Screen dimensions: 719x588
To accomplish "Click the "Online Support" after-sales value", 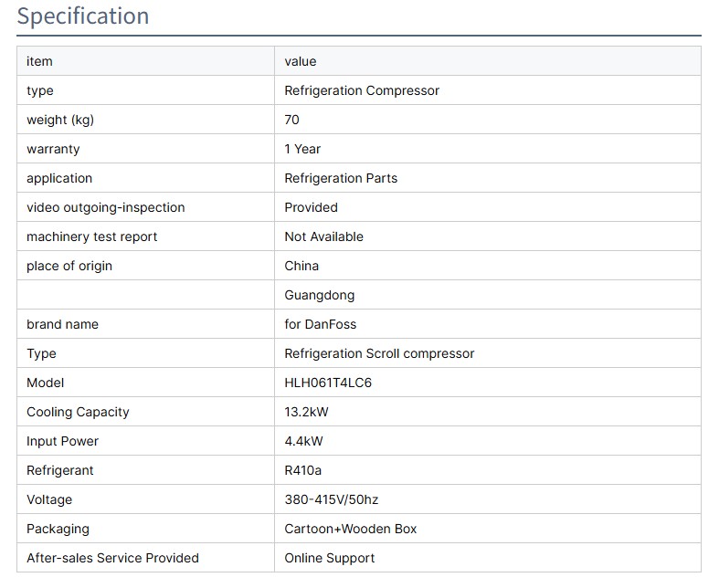I will coord(330,558).
